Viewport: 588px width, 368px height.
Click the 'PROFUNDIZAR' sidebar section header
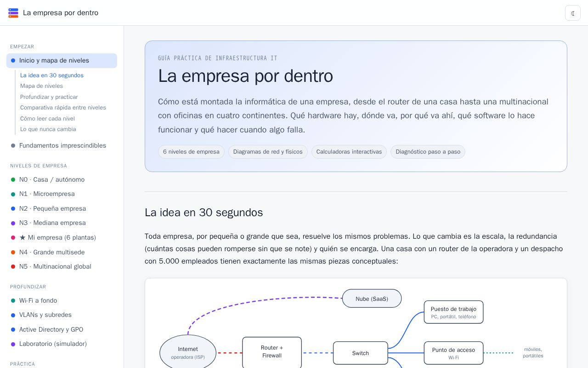28,287
